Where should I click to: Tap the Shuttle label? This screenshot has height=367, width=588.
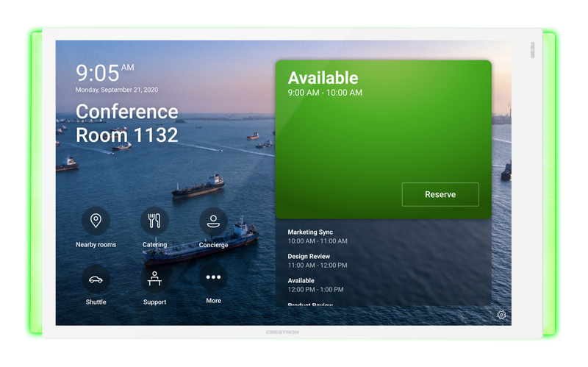click(x=96, y=302)
